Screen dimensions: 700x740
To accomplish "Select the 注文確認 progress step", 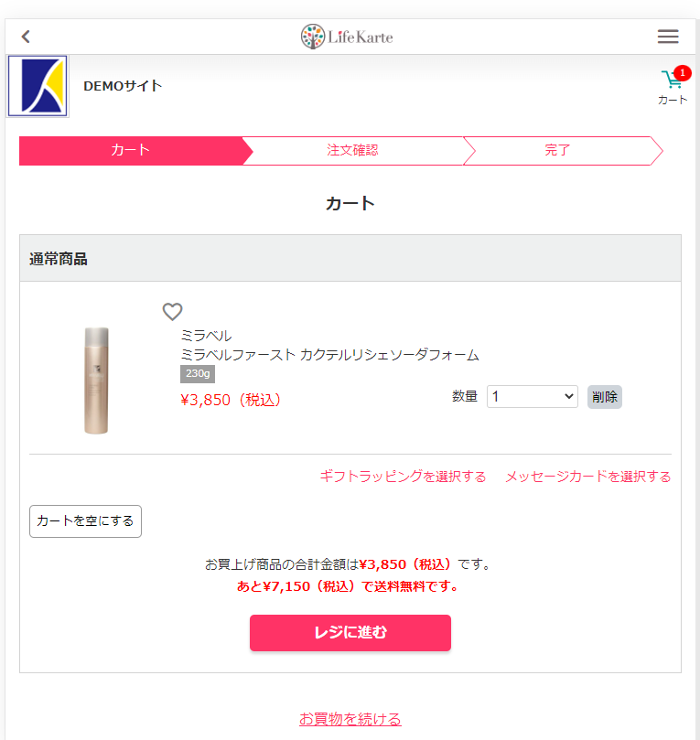I will [352, 151].
